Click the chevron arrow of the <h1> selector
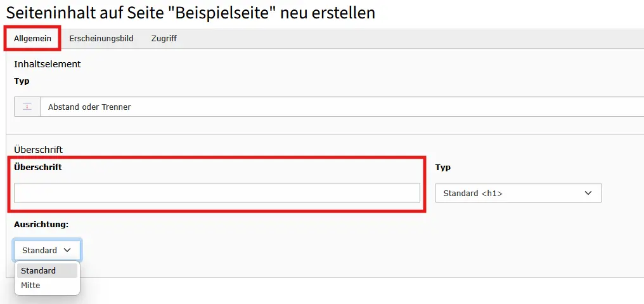Screen dimensions: 644x304 pos(588,193)
